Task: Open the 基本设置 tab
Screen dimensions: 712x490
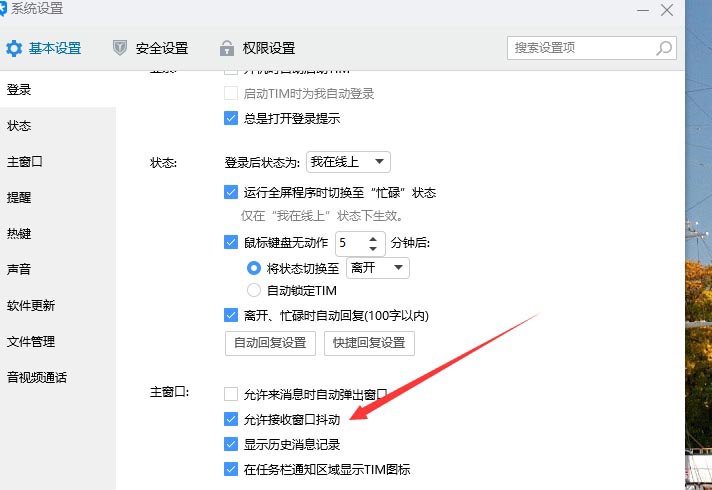Action: pyautogui.click(x=44, y=48)
